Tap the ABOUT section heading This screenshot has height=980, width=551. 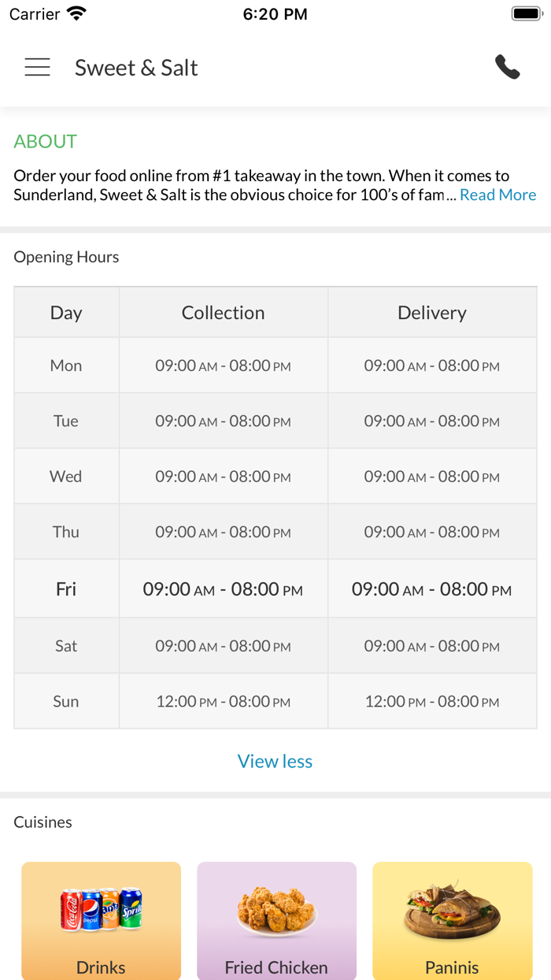coord(45,141)
